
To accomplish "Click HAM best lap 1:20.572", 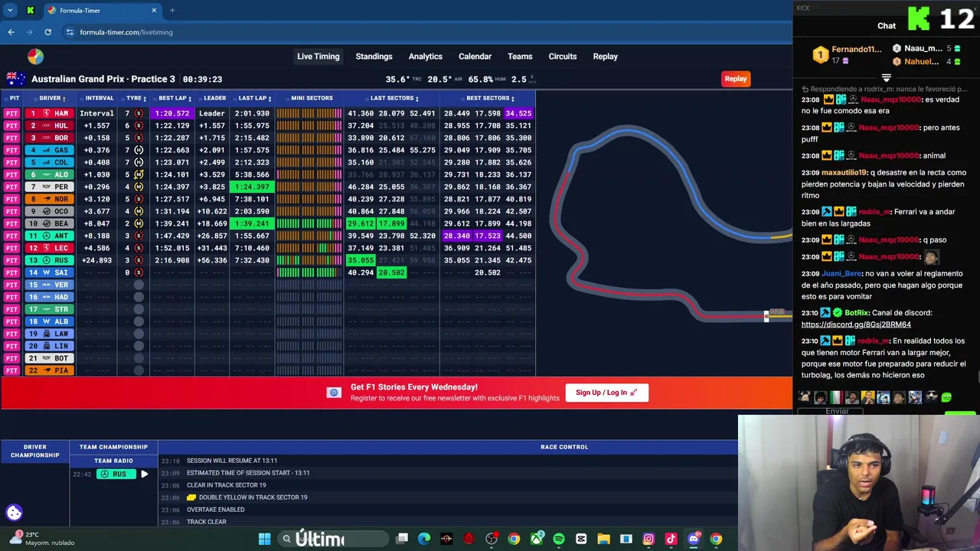I will 172,113.
